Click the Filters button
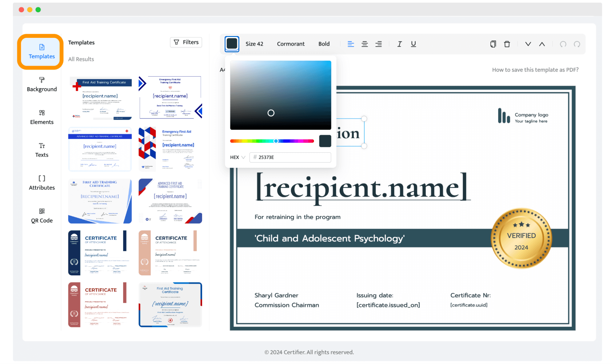This screenshot has height=364, width=615. [186, 42]
